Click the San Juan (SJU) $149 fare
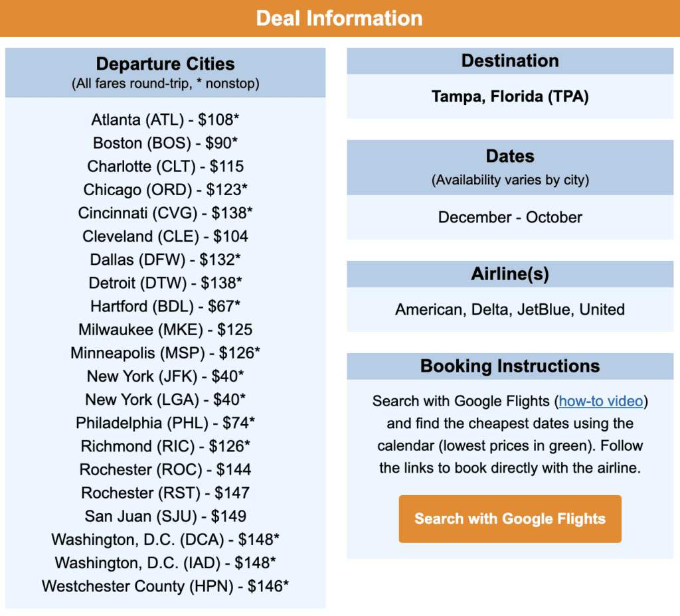The height and width of the screenshot is (616, 680). [165, 516]
